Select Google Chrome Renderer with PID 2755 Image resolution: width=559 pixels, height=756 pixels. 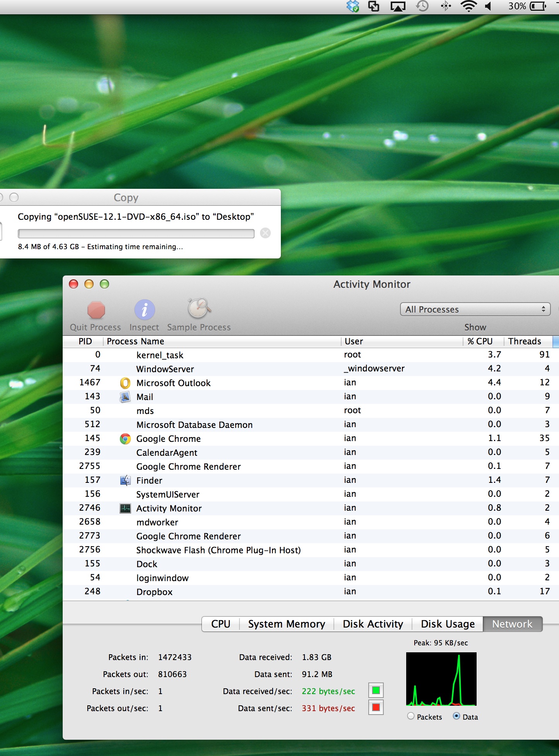tap(188, 467)
